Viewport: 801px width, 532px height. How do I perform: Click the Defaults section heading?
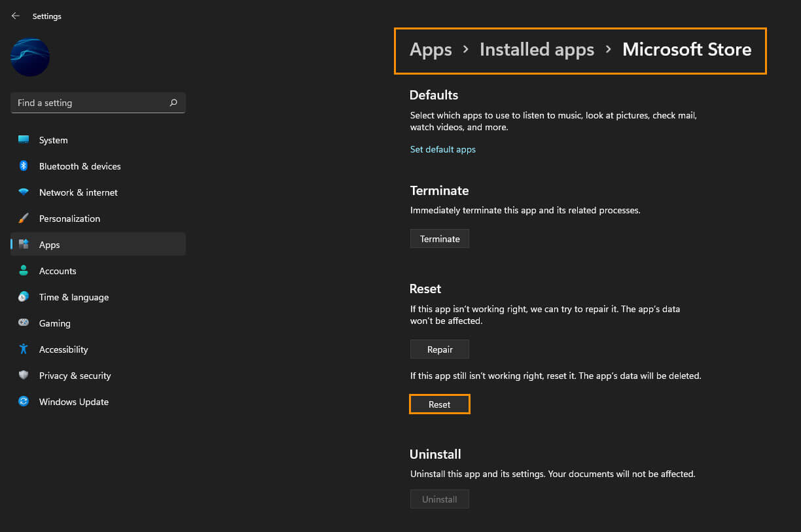point(434,95)
